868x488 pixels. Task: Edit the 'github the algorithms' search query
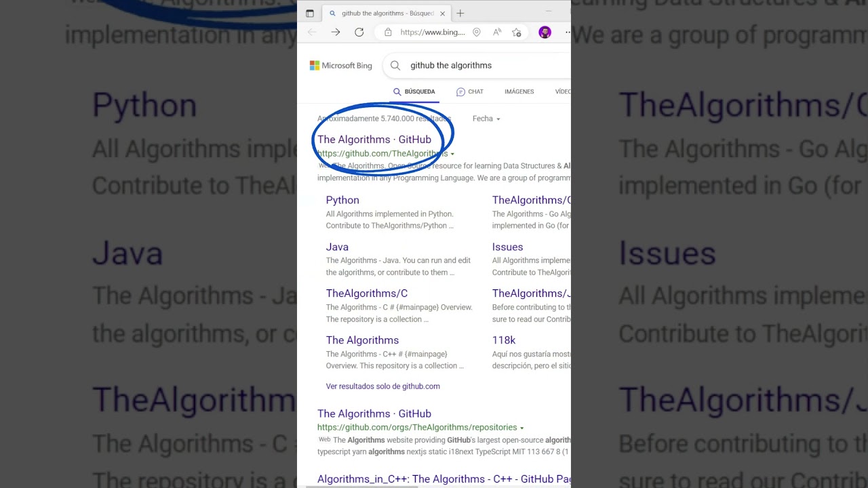tap(451, 66)
